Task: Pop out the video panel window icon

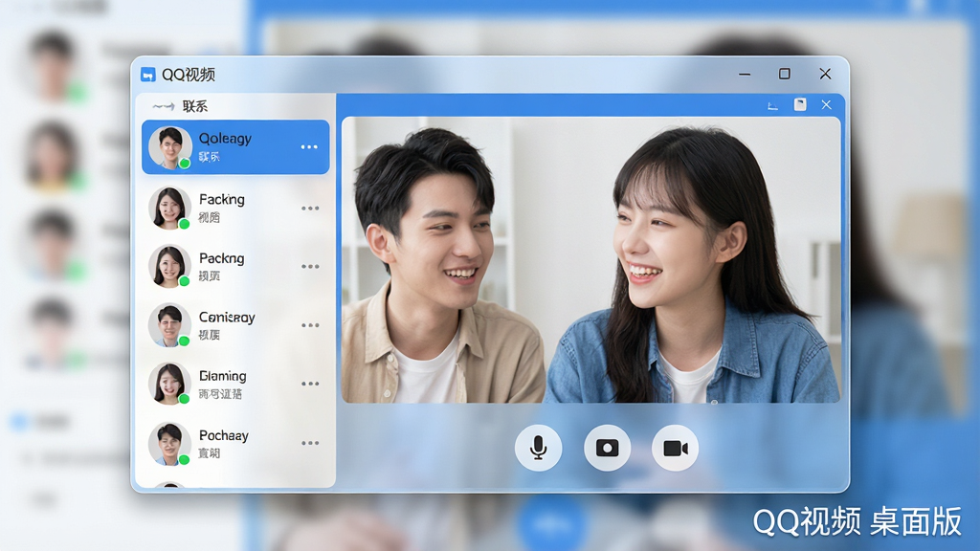Action: pyautogui.click(x=800, y=104)
